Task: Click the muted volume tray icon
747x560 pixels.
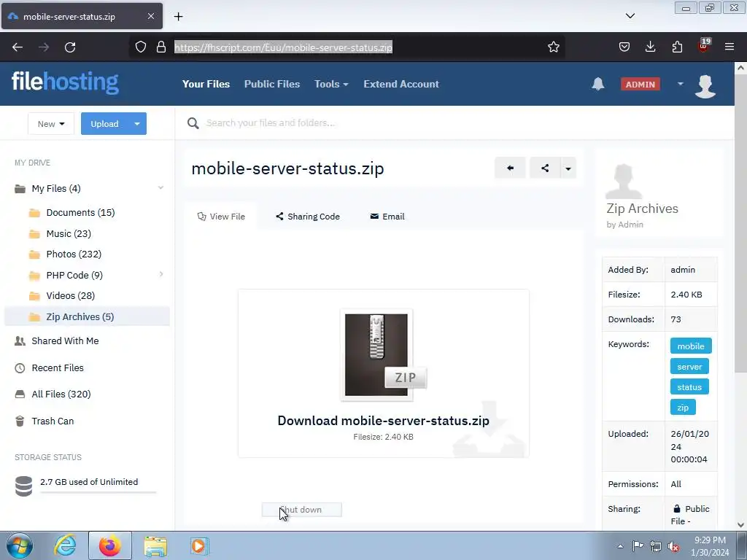Action: pos(673,546)
